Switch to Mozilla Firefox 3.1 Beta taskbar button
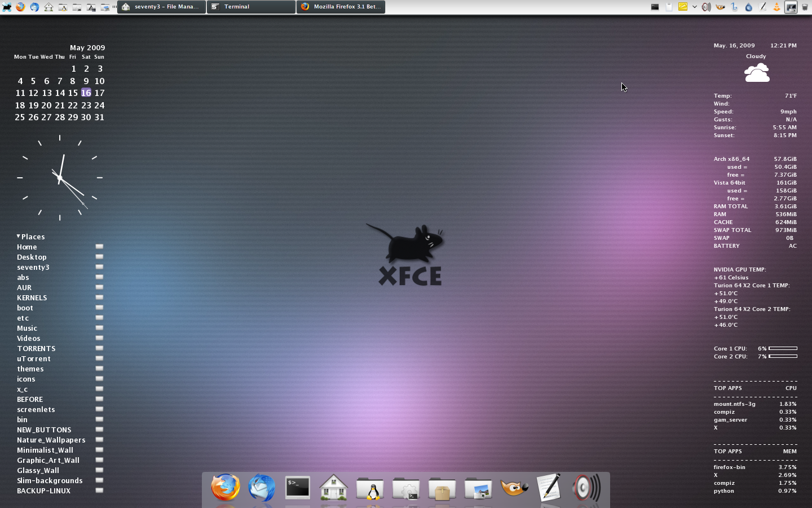812x508 pixels. pyautogui.click(x=341, y=7)
